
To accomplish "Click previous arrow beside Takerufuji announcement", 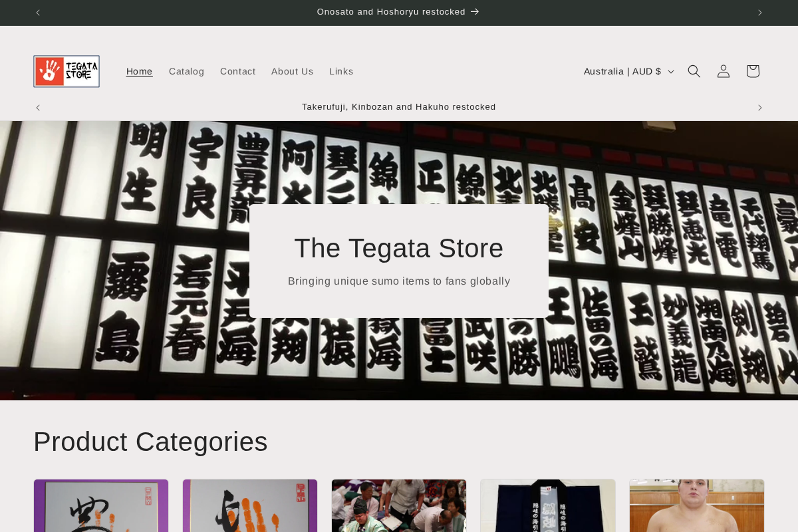I will click(37, 107).
